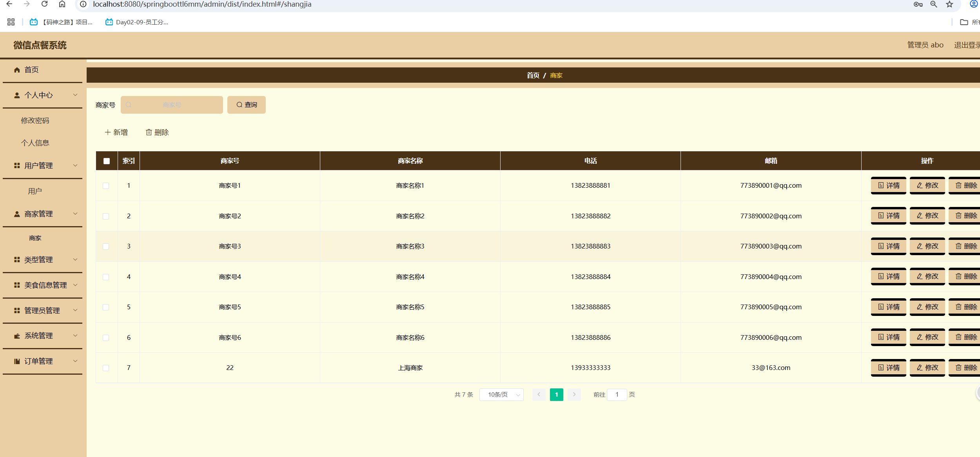Bookmark this page with the star icon
The image size is (980, 457).
[x=949, y=4]
